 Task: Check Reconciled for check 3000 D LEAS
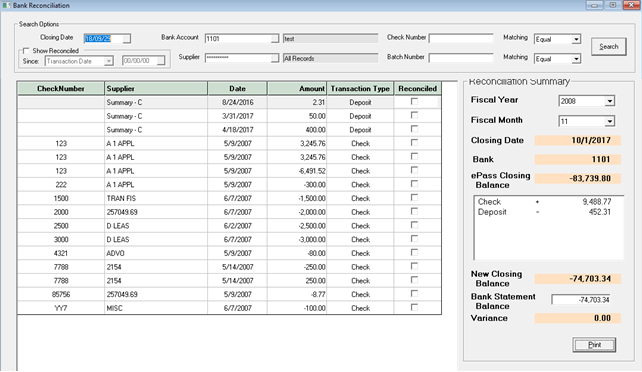coord(414,239)
